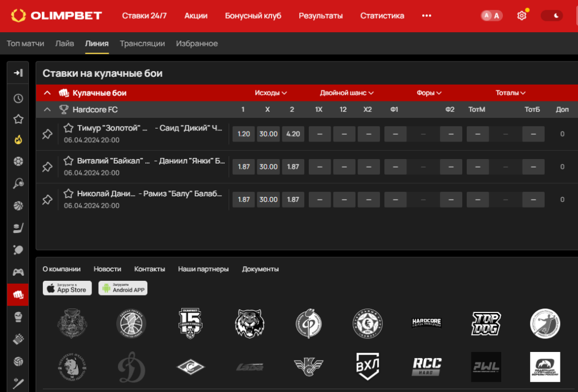Select draw 30.00 in Виталий "Байкал" row
Viewport: 578px width, 392px height.
pyautogui.click(x=268, y=167)
